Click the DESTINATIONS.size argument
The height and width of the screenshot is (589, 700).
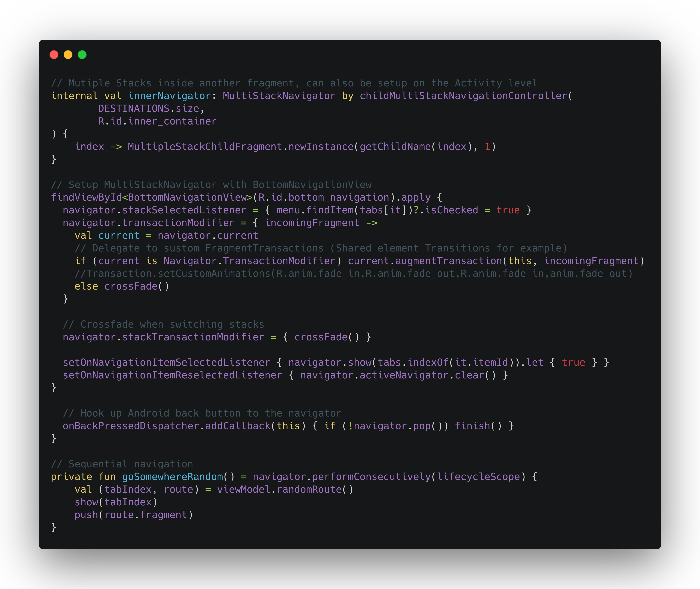(148, 108)
